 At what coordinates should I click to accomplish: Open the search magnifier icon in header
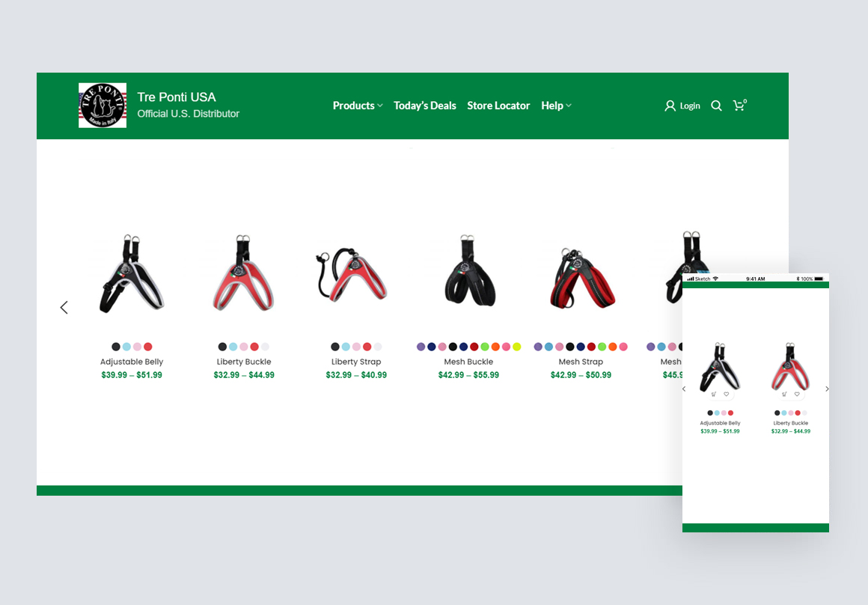tap(716, 106)
